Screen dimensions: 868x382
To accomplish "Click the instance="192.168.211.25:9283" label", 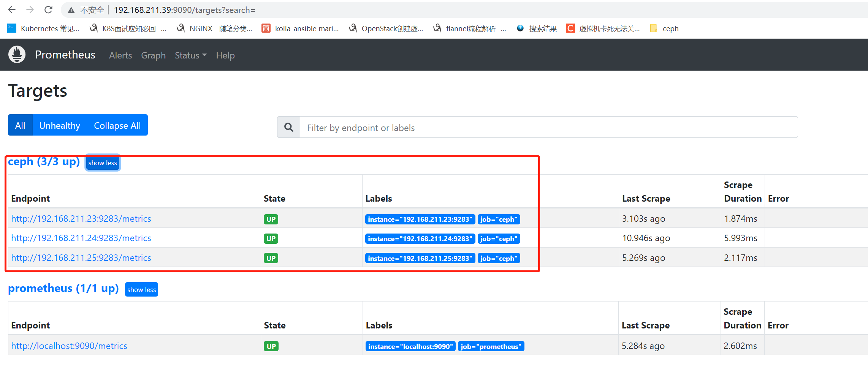I will [x=420, y=259].
